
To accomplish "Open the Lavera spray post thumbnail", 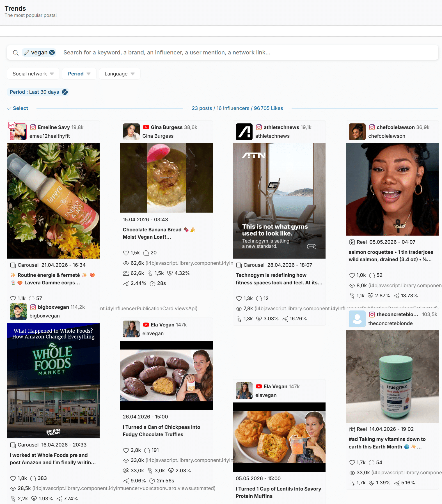I will coord(53,201).
